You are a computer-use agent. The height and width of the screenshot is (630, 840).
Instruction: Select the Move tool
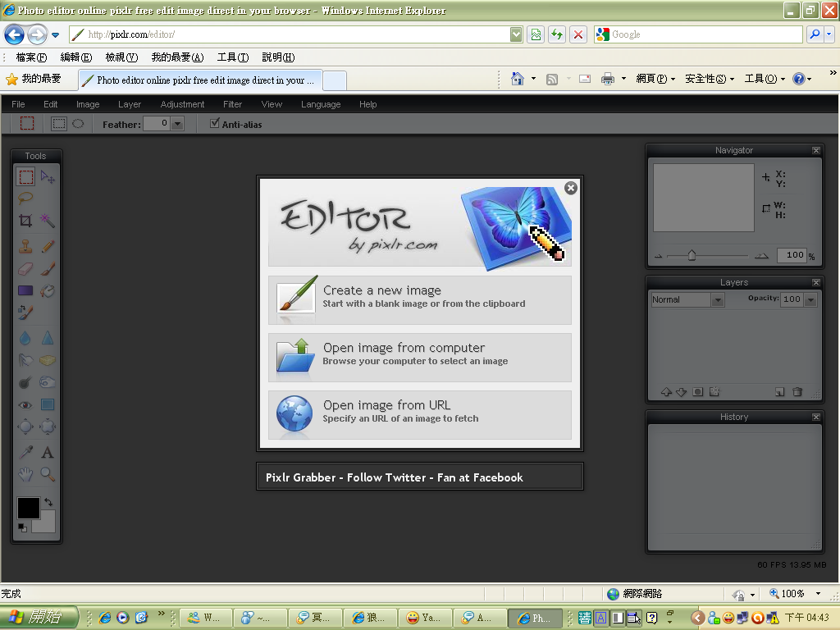point(48,177)
